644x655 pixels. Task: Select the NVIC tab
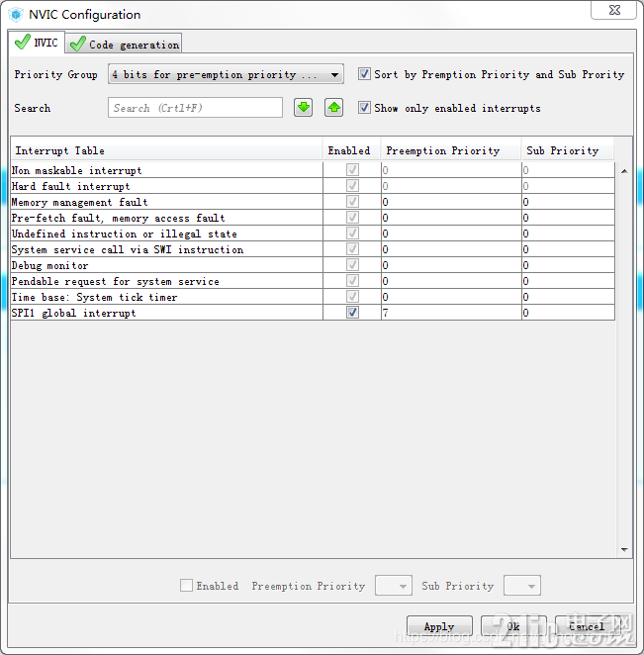(37, 43)
